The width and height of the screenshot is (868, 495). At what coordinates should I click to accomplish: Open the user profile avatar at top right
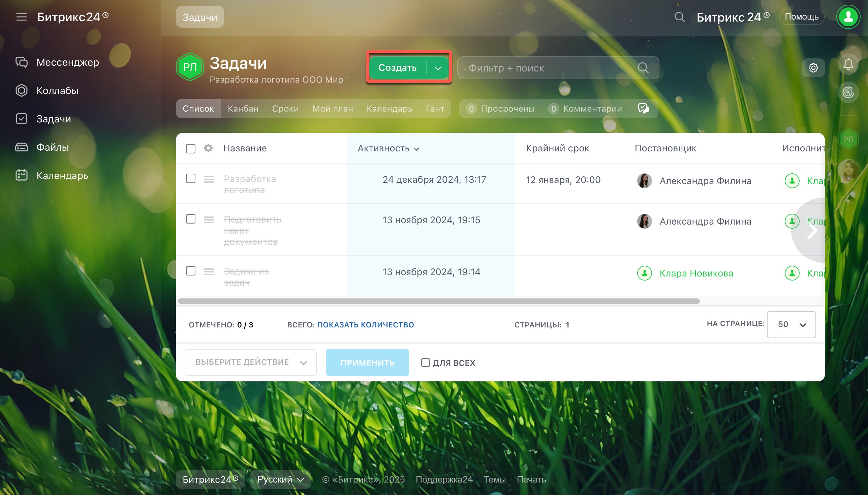(848, 17)
